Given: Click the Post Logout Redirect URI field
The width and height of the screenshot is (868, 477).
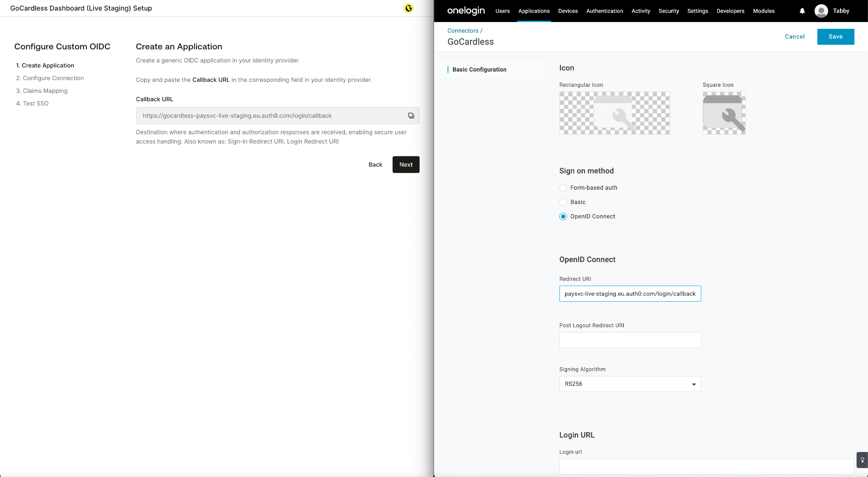Looking at the screenshot, I should point(630,340).
